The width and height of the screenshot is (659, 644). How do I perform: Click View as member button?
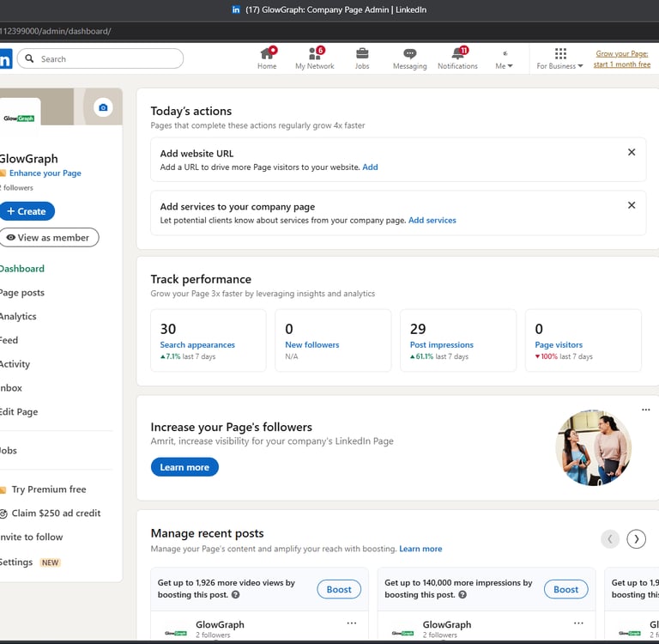[x=49, y=238]
